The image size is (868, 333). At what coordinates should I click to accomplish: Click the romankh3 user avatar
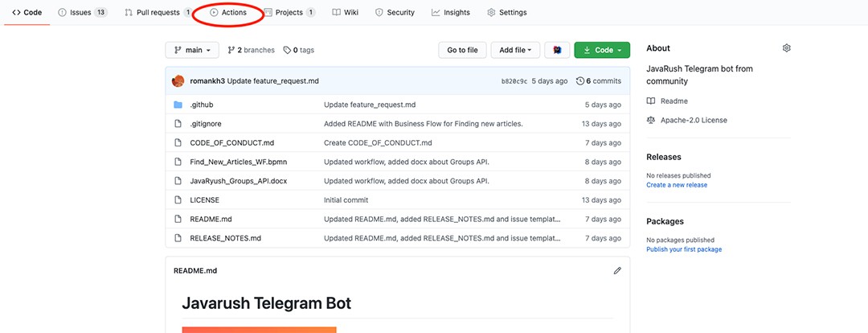pos(178,81)
